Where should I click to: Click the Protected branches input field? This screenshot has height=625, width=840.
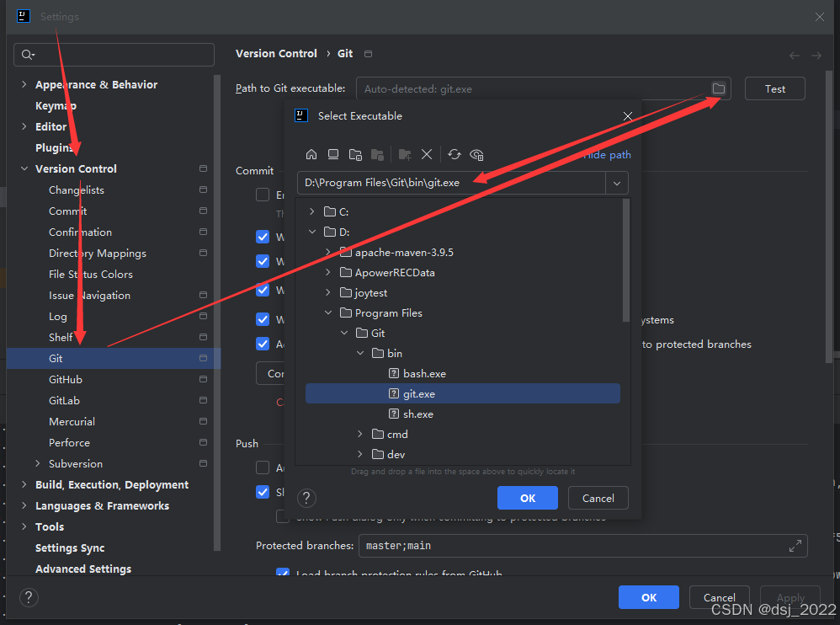click(x=582, y=546)
